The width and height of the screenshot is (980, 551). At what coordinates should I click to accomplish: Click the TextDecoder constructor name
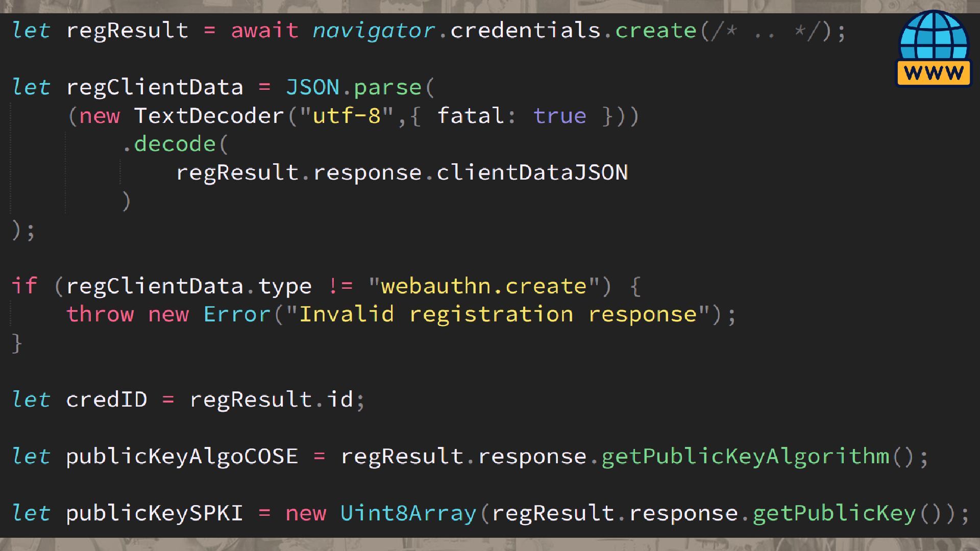tap(209, 116)
